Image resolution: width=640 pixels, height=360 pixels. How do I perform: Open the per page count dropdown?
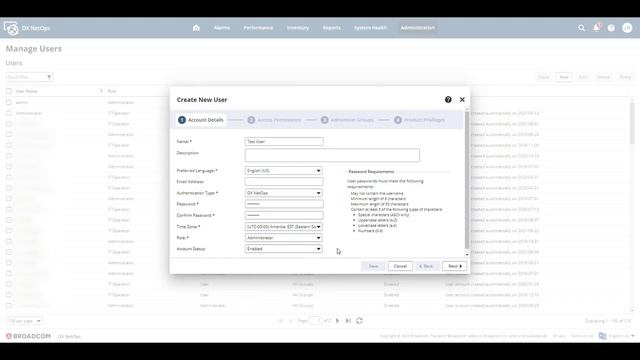(24, 321)
